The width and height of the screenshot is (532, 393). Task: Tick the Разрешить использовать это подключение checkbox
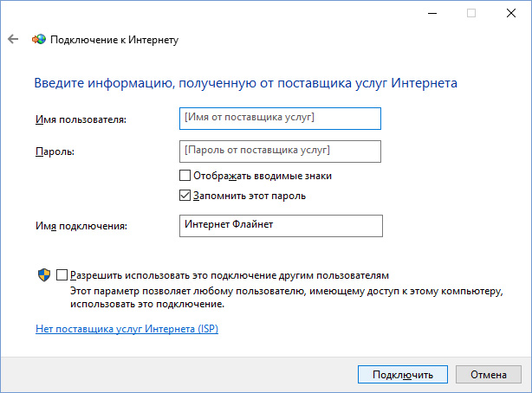click(62, 274)
